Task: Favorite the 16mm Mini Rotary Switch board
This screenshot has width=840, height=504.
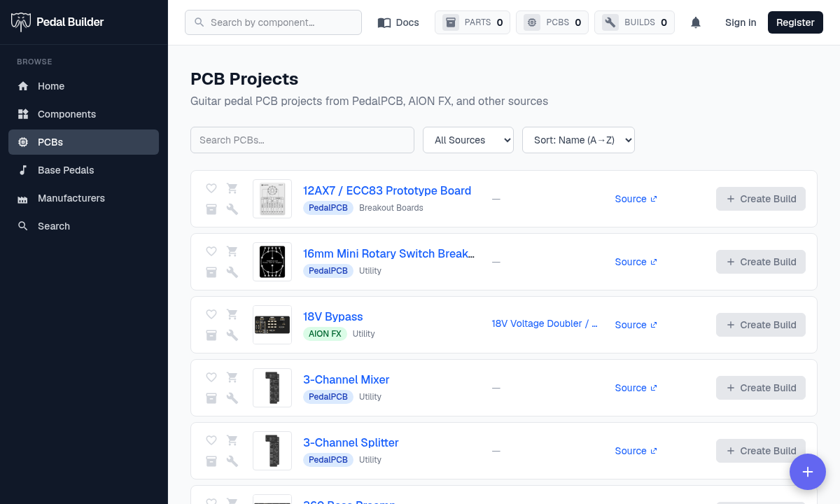Action: coord(211,251)
